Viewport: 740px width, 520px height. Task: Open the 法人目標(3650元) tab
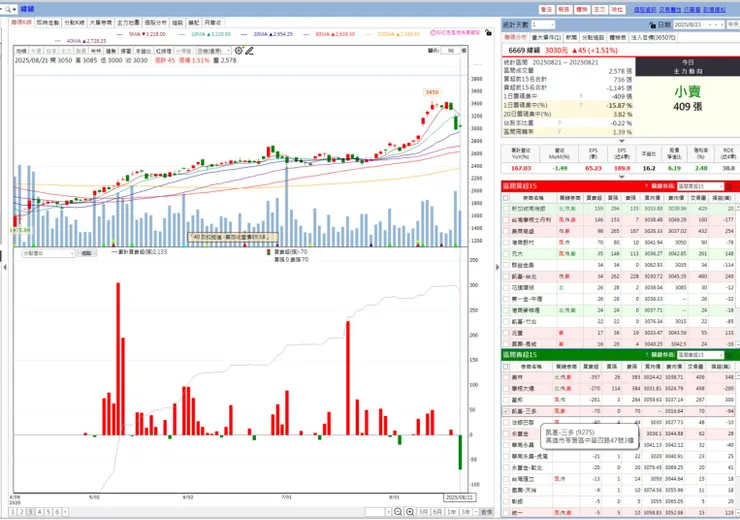(x=653, y=37)
